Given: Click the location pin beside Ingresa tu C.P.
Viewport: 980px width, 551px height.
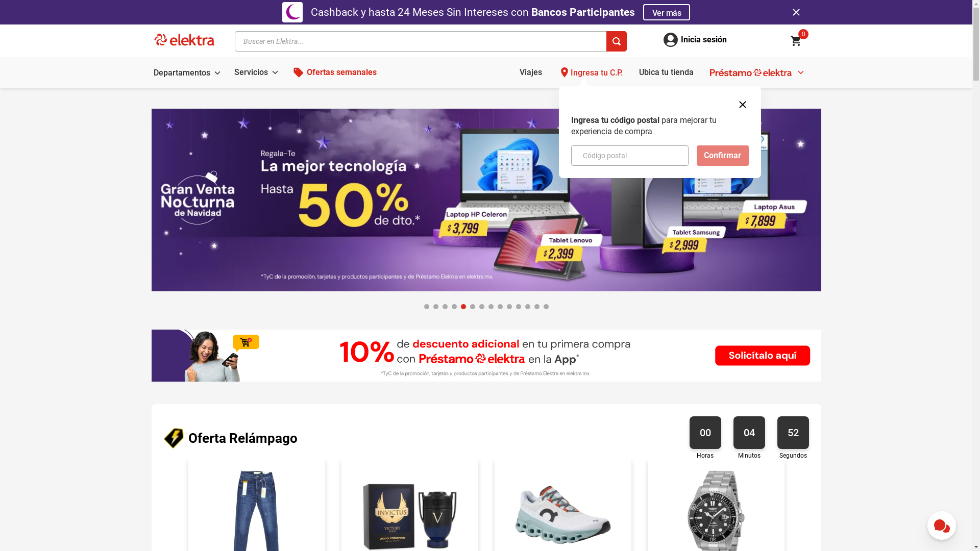Looking at the screenshot, I should pyautogui.click(x=564, y=72).
